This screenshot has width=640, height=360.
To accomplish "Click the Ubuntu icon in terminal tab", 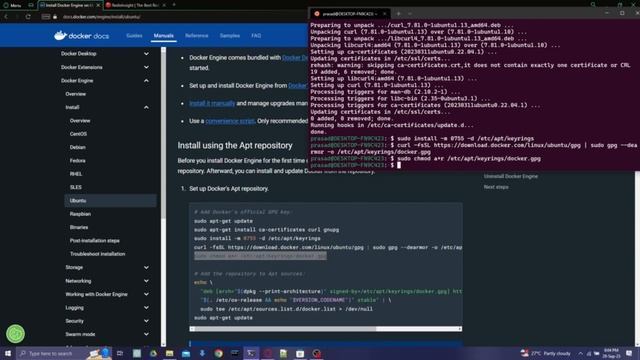I will (317, 13).
